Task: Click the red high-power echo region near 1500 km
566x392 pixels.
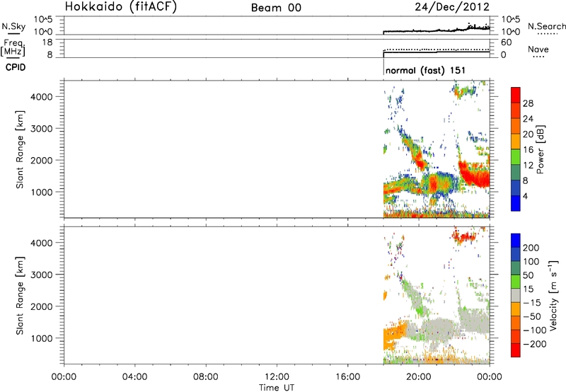Action: point(475,175)
